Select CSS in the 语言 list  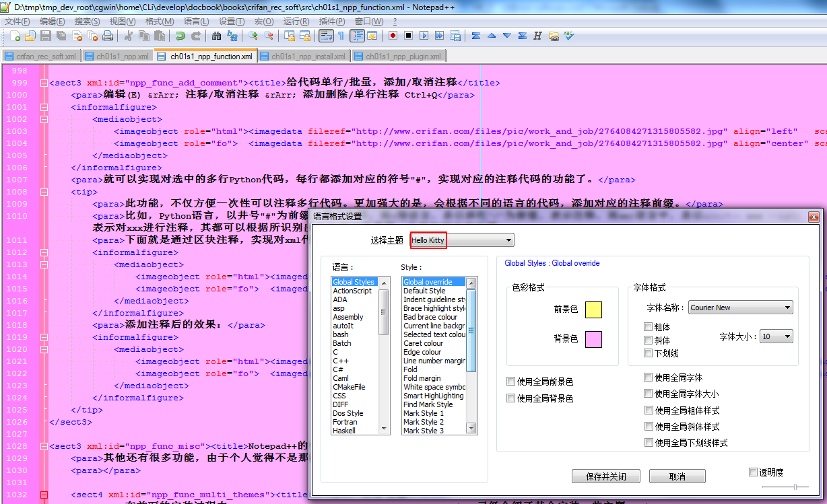coord(339,396)
